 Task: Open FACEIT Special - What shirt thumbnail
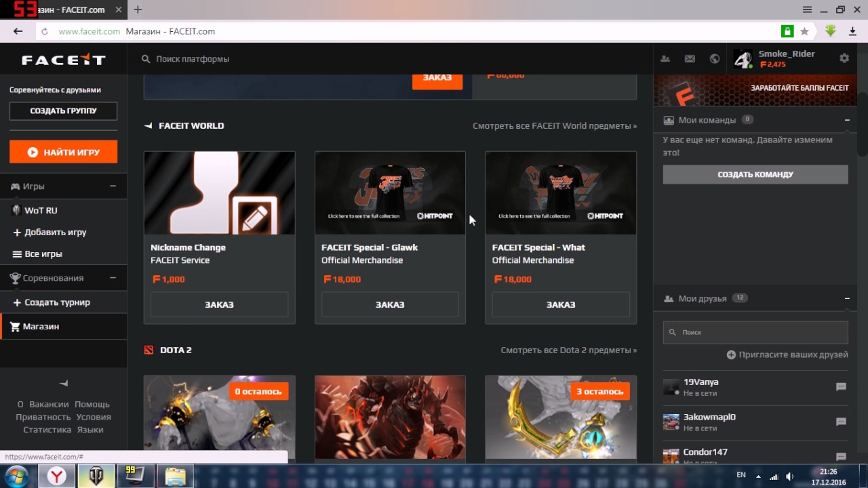pyautogui.click(x=561, y=193)
